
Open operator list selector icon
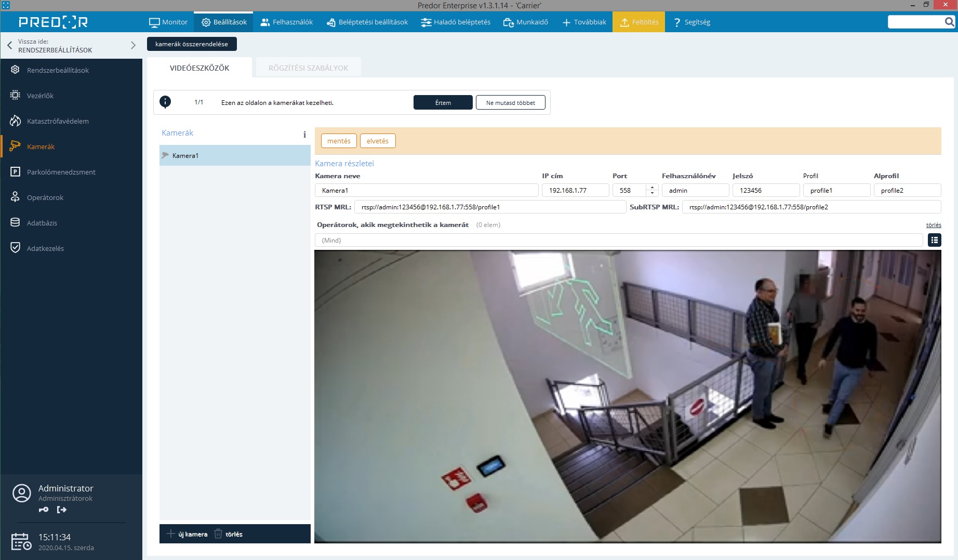click(934, 240)
